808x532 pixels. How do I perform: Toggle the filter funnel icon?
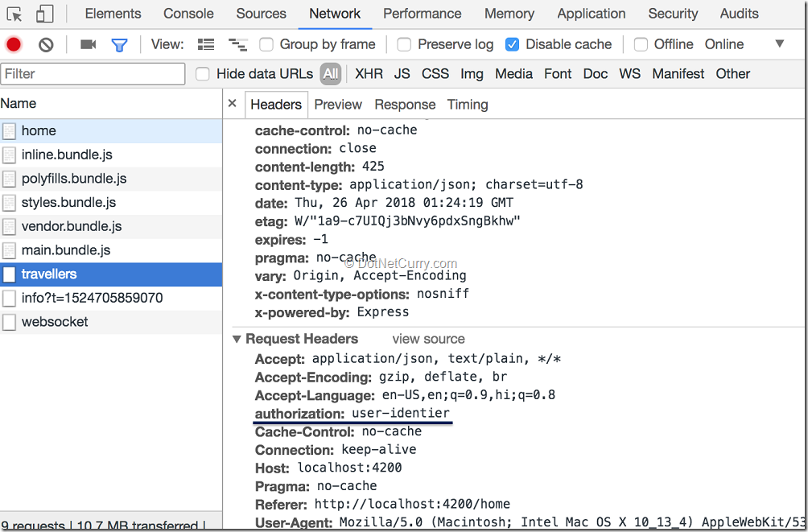point(119,45)
